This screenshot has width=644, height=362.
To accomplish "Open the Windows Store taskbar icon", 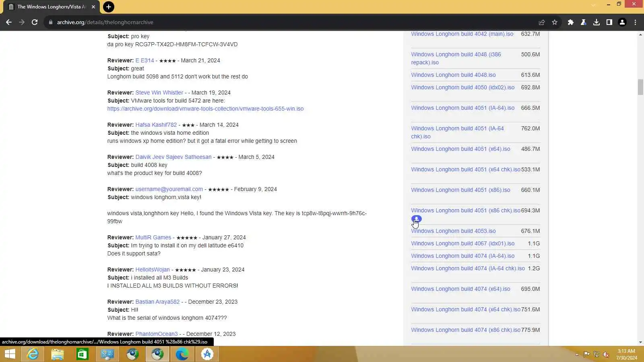I will [x=83, y=354].
